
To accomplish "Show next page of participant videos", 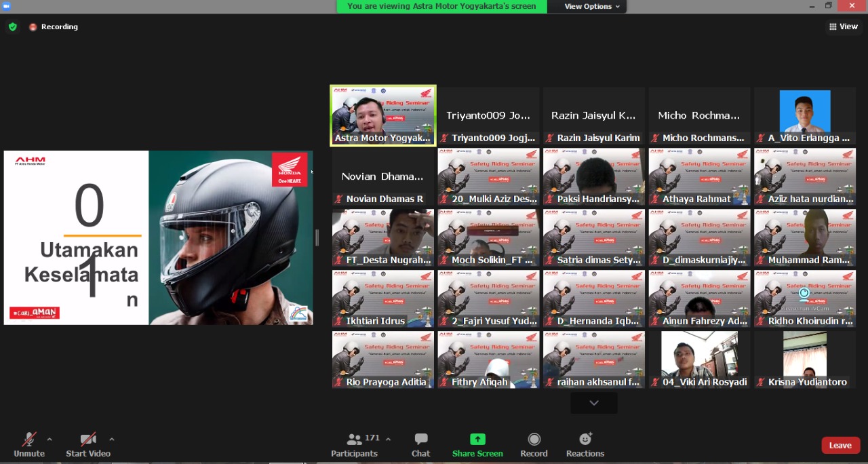I will point(593,403).
